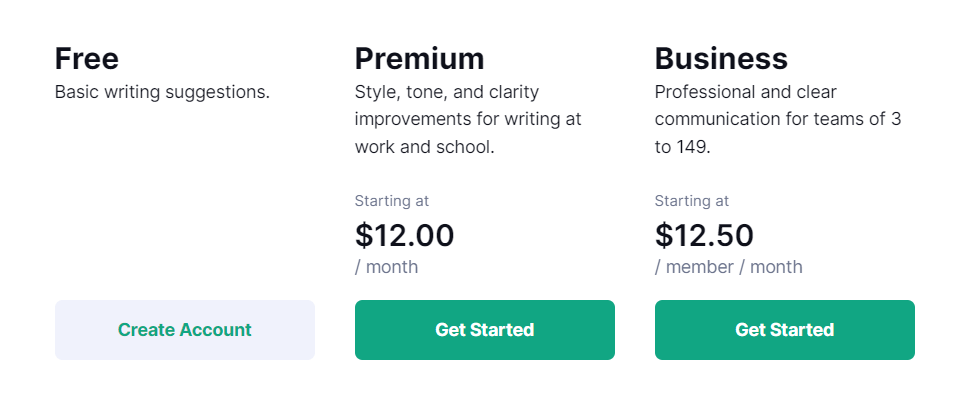Click the '/ member / month' label
Viewport: 970px width, 399px height.
pyautogui.click(x=729, y=267)
